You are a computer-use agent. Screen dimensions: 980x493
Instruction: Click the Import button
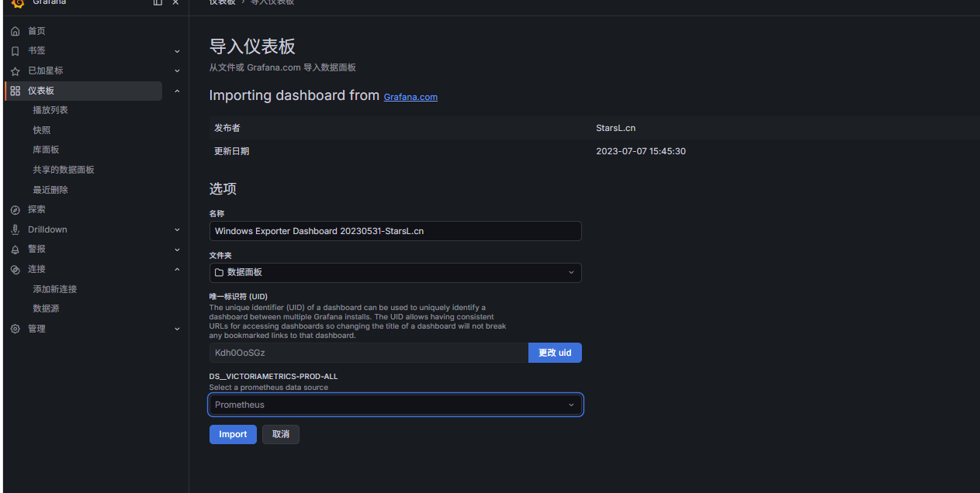tap(233, 434)
